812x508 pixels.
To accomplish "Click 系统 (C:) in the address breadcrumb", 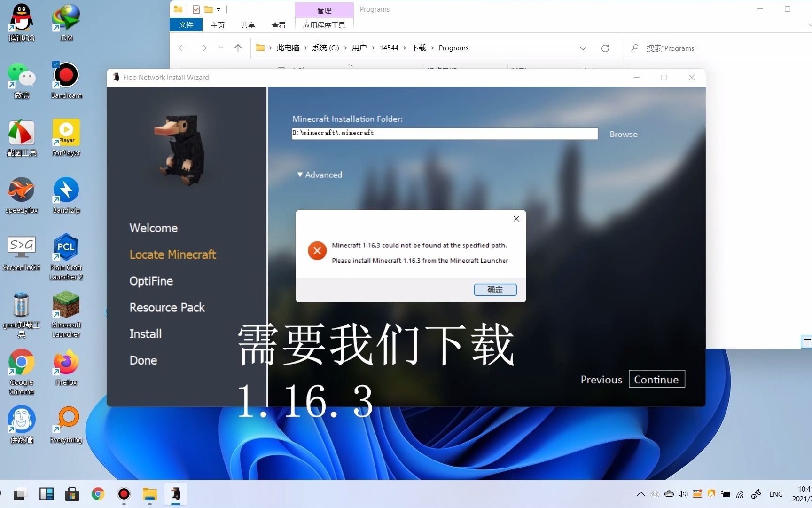I will coord(325,48).
